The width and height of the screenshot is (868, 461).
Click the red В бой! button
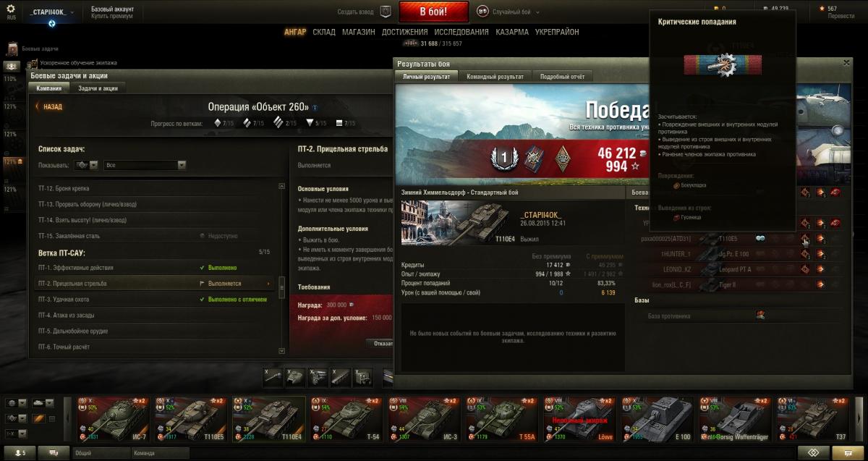coord(433,12)
